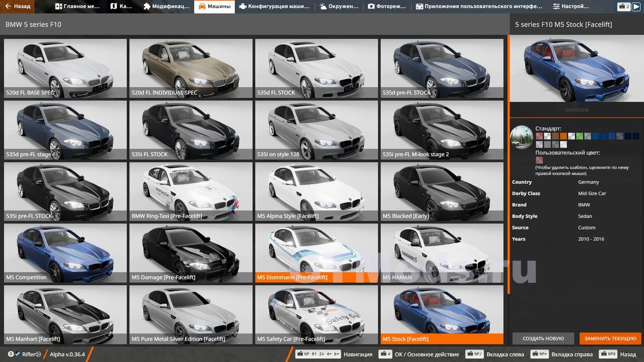Click the Вкладка слева hint
644x362 pixels.
click(495, 354)
